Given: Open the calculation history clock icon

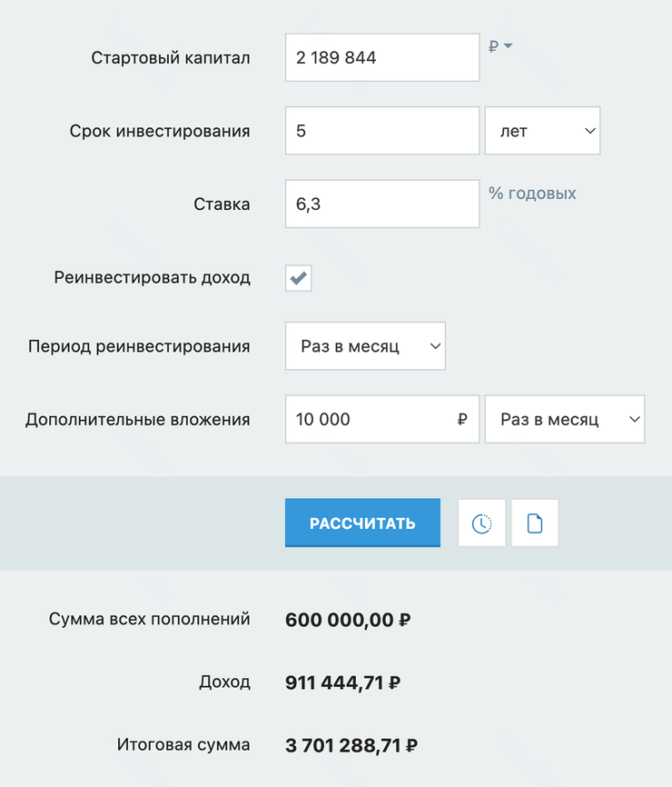Looking at the screenshot, I should pyautogui.click(x=481, y=523).
